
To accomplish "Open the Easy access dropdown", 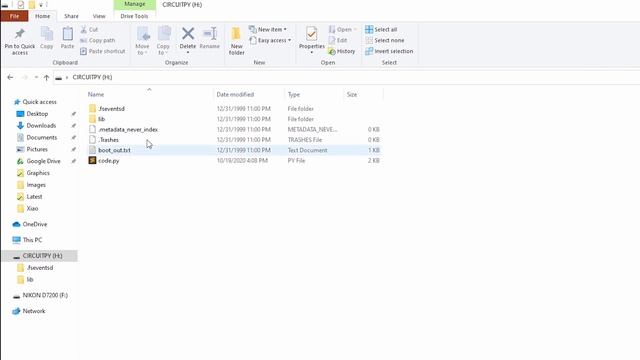I will click(x=270, y=40).
